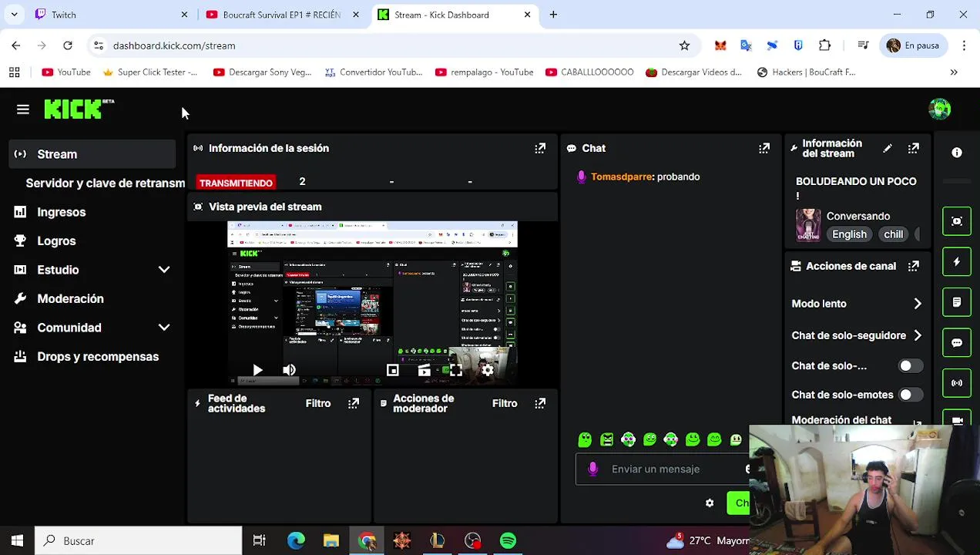The width and height of the screenshot is (980, 555).
Task: Pop out the Chat panel
Action: tap(764, 148)
